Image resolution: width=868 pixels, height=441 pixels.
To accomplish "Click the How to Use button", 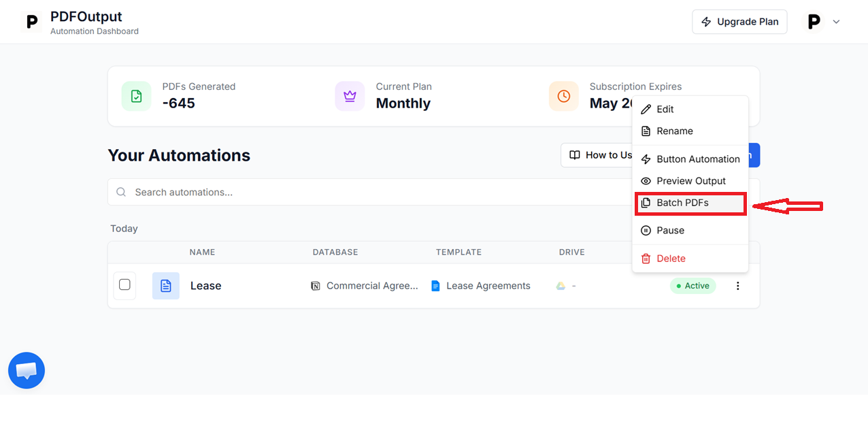I will tap(597, 155).
